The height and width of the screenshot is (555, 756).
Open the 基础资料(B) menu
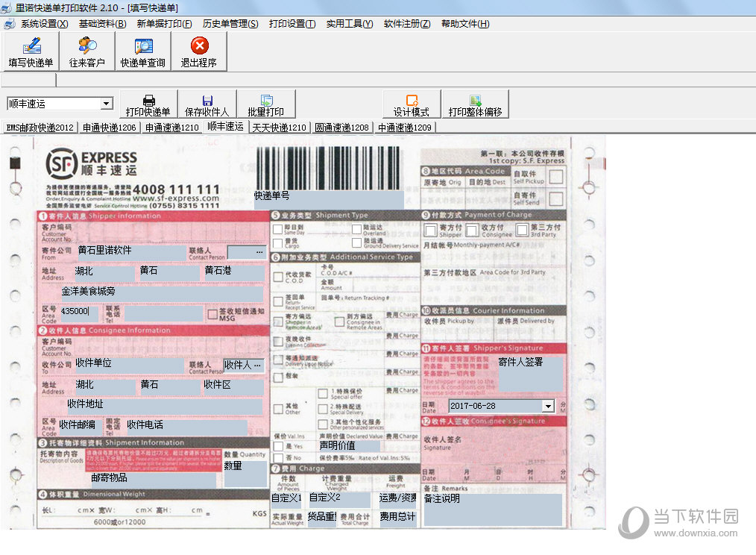[x=102, y=24]
